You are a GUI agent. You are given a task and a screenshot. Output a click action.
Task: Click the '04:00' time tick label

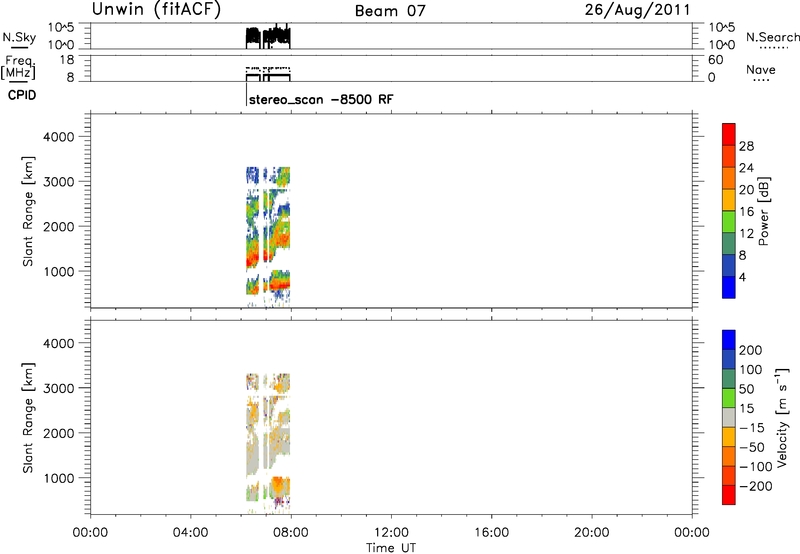pyautogui.click(x=190, y=533)
